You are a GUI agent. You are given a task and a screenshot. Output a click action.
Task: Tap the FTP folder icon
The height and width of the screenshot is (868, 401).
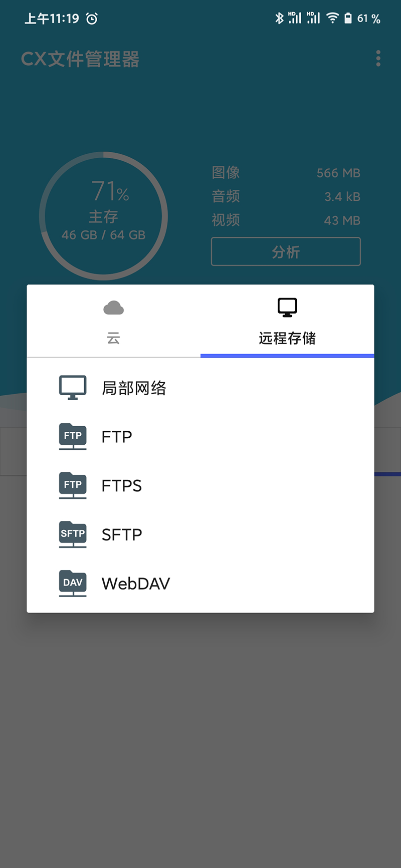pos(73,436)
